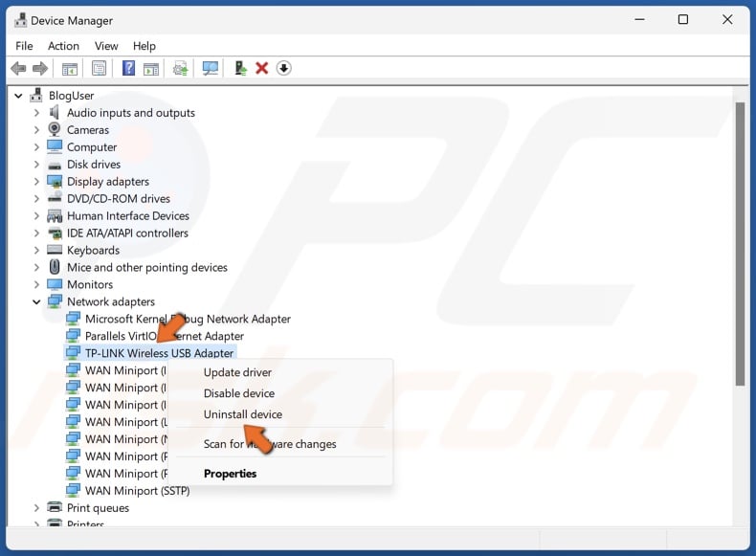Viewport: 756px width, 556px height.
Task: Click the down-arrow Disable device toolbar icon
Action: (x=284, y=69)
